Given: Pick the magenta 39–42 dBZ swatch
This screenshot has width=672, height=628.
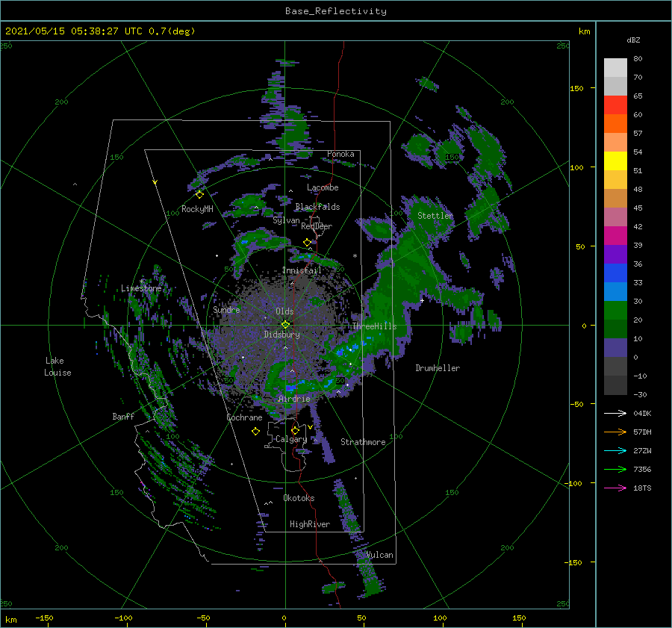Looking at the screenshot, I should tap(615, 236).
